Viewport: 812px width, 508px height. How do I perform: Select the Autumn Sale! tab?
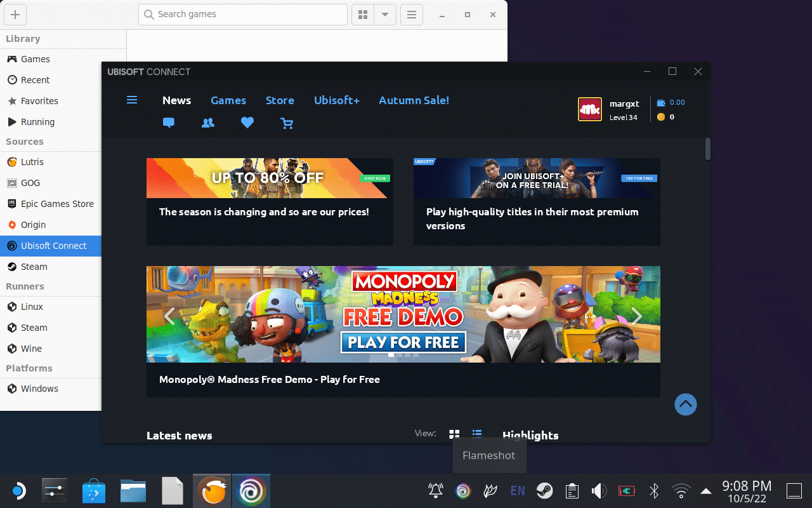pyautogui.click(x=414, y=100)
